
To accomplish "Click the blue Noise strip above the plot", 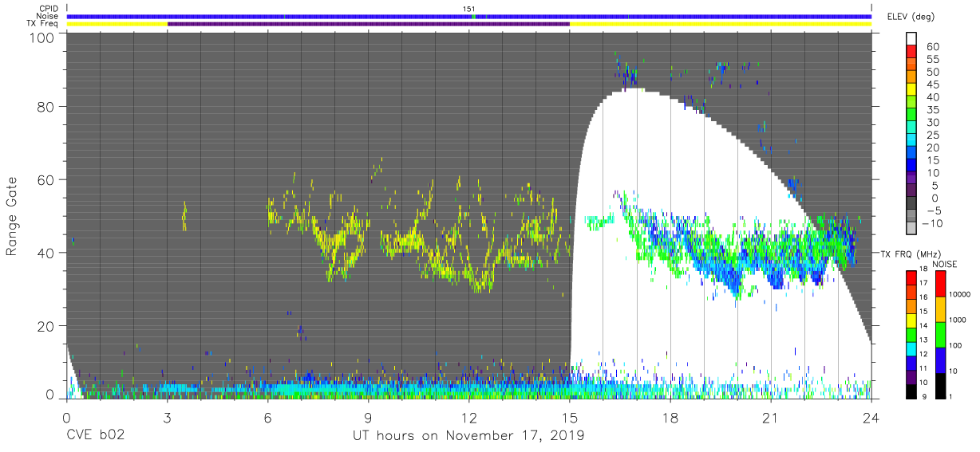I will point(469,16).
